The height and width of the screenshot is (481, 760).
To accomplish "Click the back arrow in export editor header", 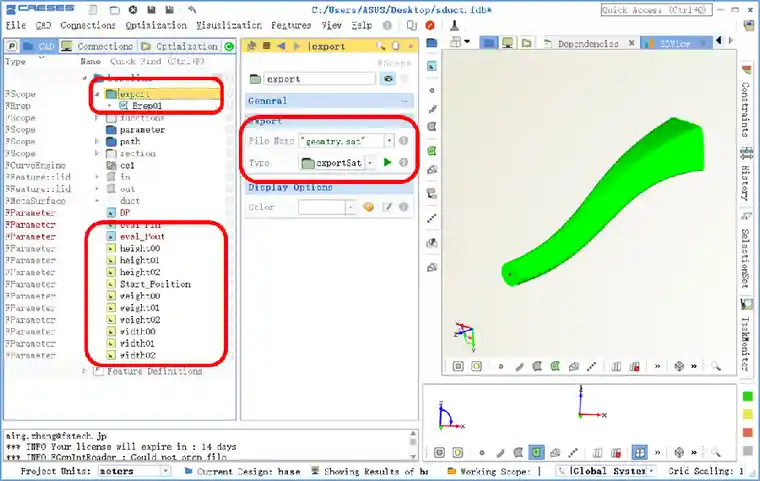I will point(282,46).
